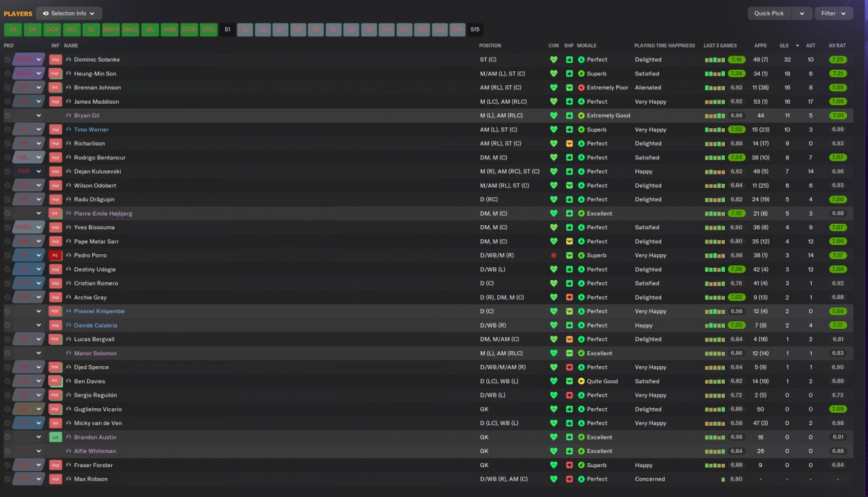
Task: Select the GK position tab
Action: tap(13, 29)
